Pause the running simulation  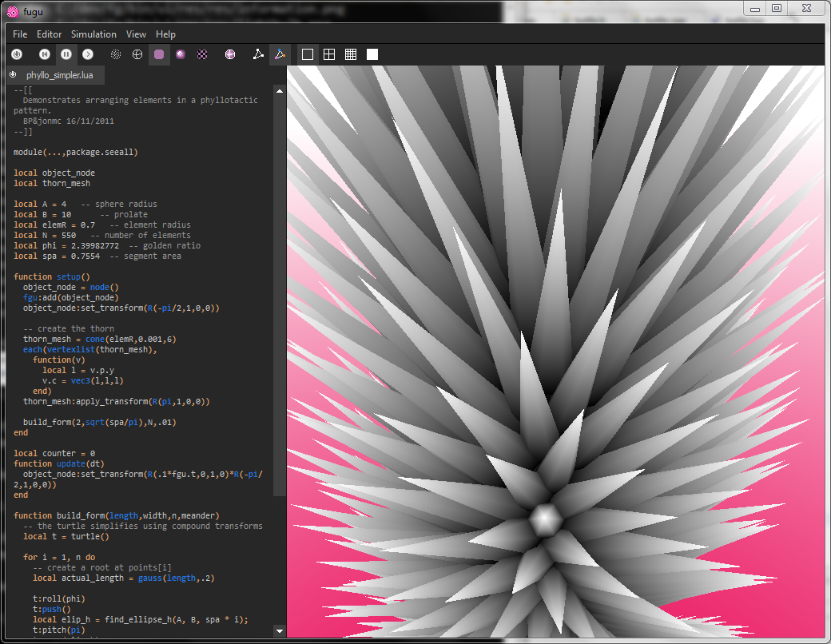click(66, 54)
